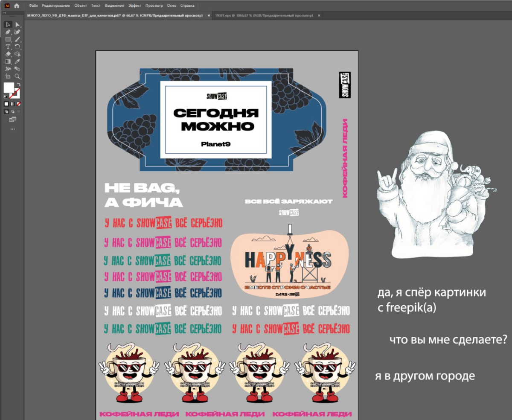Set Color fill mode button
The image size is (512, 420).
point(6,104)
